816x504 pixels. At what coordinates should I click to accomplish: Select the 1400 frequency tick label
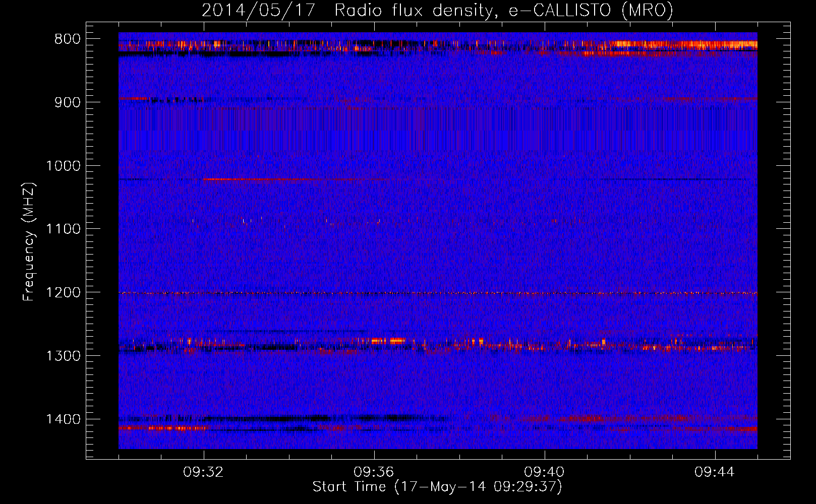point(63,419)
